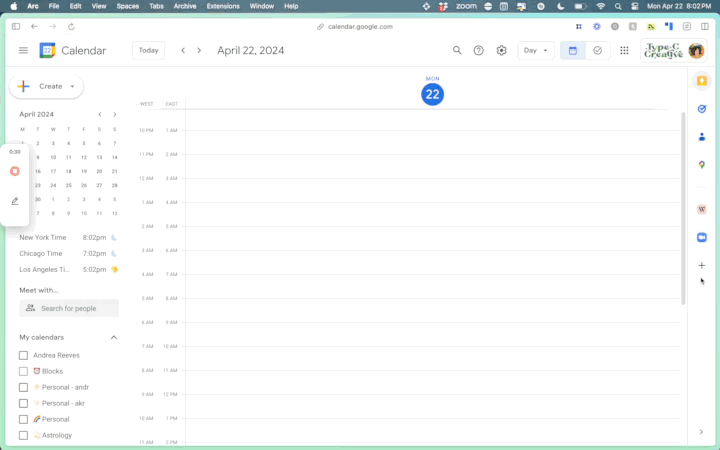720x450 pixels.
Task: Check the Astrology calendar
Action: pos(24,435)
